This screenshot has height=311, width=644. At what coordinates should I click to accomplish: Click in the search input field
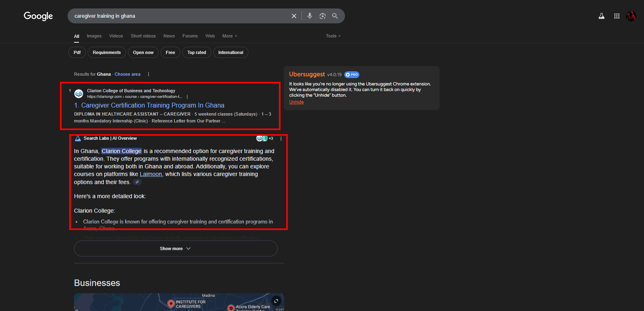[180, 16]
